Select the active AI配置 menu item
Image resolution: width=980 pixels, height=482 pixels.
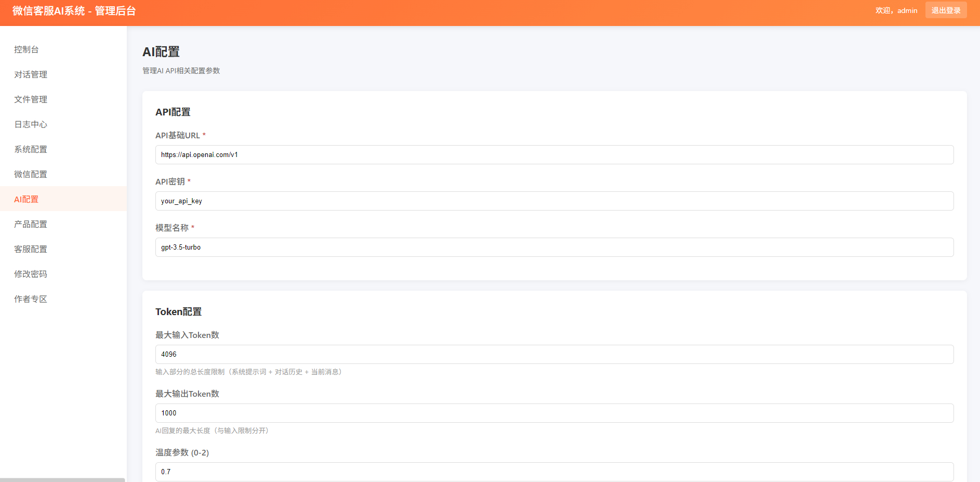coord(27,199)
